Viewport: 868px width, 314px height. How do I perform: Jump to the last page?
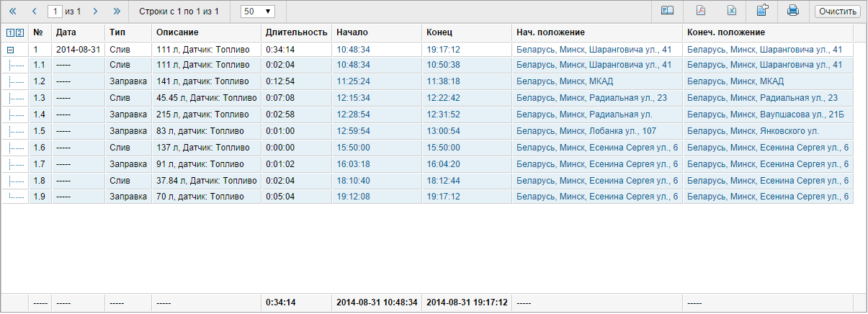tap(117, 12)
